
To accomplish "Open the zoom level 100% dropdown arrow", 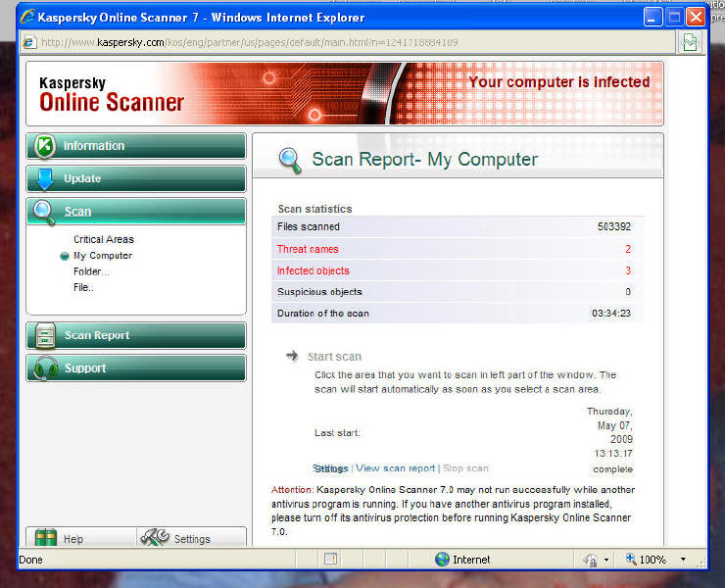I will [683, 560].
